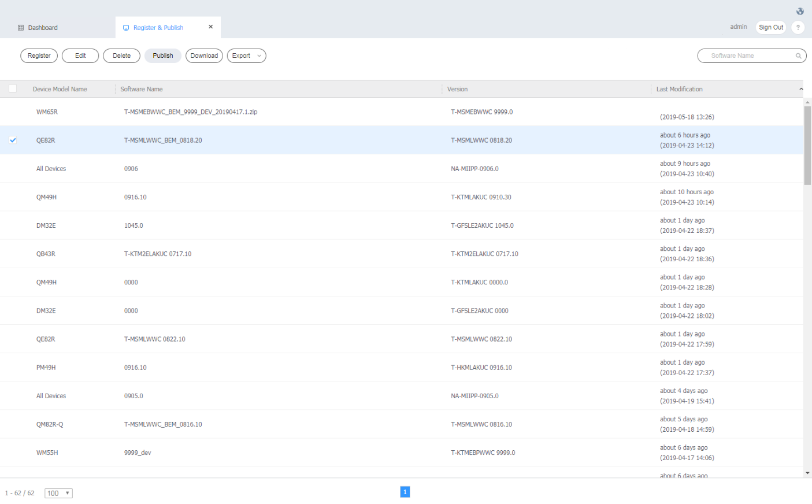
Task: Click the Dashboard grid icon
Action: click(21, 28)
